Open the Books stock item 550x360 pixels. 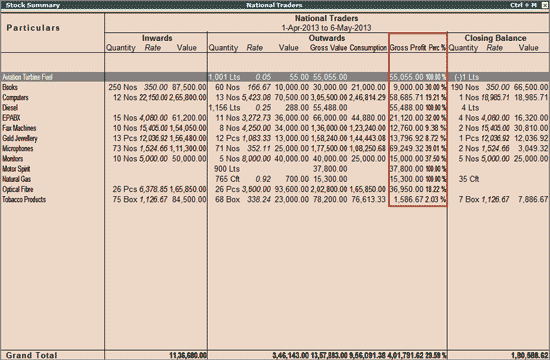(x=10, y=87)
